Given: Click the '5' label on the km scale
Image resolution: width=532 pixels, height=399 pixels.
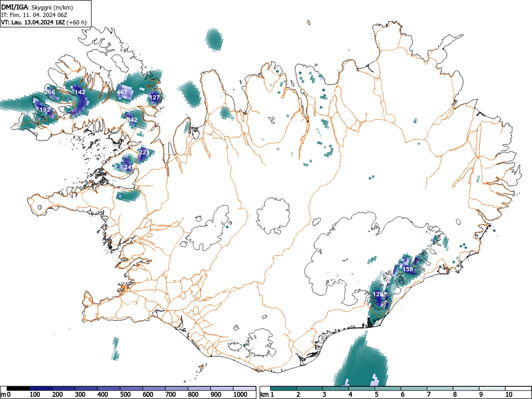Looking at the screenshot, I should (x=377, y=395).
